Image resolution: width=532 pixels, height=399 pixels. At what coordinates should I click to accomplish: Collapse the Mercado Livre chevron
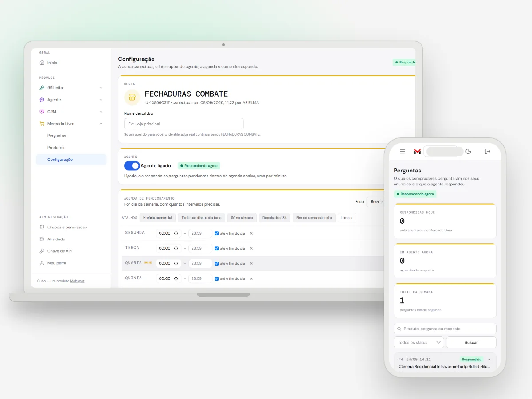[101, 124]
